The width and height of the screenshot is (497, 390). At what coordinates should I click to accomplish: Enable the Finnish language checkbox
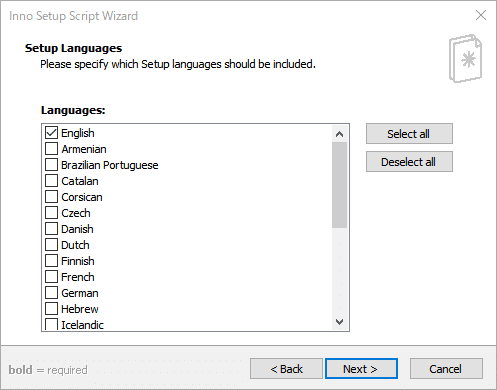pos(51,261)
